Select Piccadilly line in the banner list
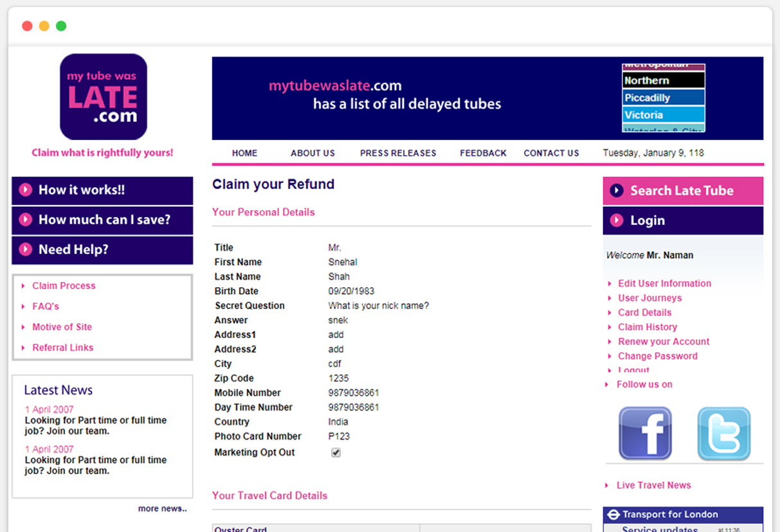This screenshot has height=532, width=780. (x=663, y=98)
